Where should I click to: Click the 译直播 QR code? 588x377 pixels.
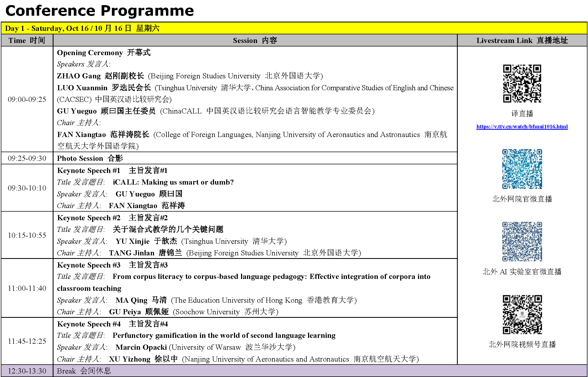point(522,84)
